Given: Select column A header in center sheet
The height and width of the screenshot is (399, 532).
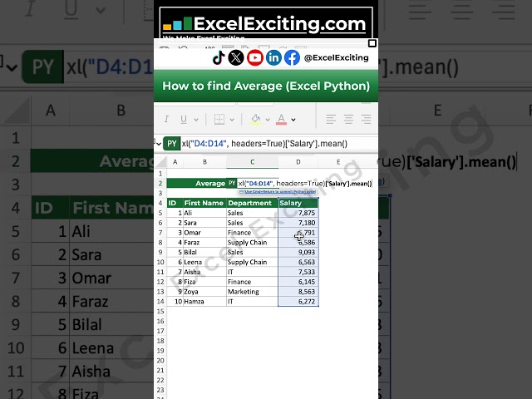Looking at the screenshot, I should click(175, 162).
